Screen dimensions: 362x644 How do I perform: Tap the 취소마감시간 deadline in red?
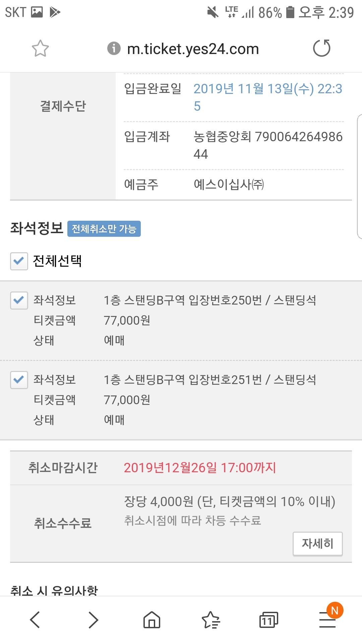click(x=200, y=468)
